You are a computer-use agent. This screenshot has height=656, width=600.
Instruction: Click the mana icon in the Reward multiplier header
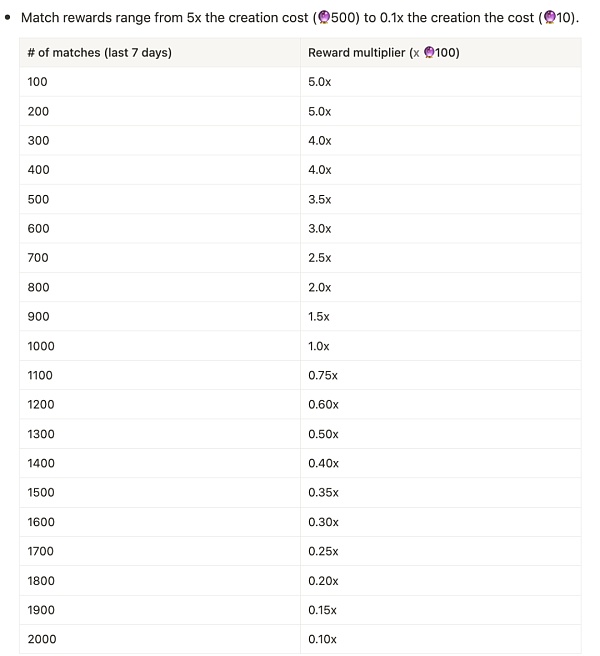coord(428,53)
